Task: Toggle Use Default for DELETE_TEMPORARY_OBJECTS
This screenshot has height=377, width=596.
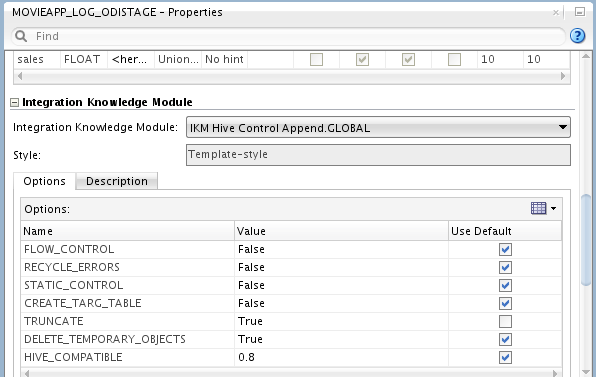Action: coord(505,339)
